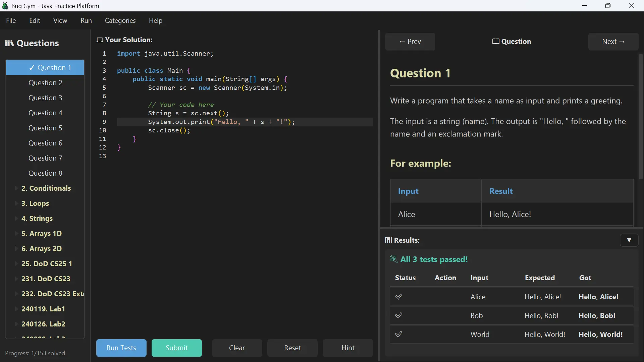
Task: Select Question 4 in the sidebar
Action: [46, 113]
